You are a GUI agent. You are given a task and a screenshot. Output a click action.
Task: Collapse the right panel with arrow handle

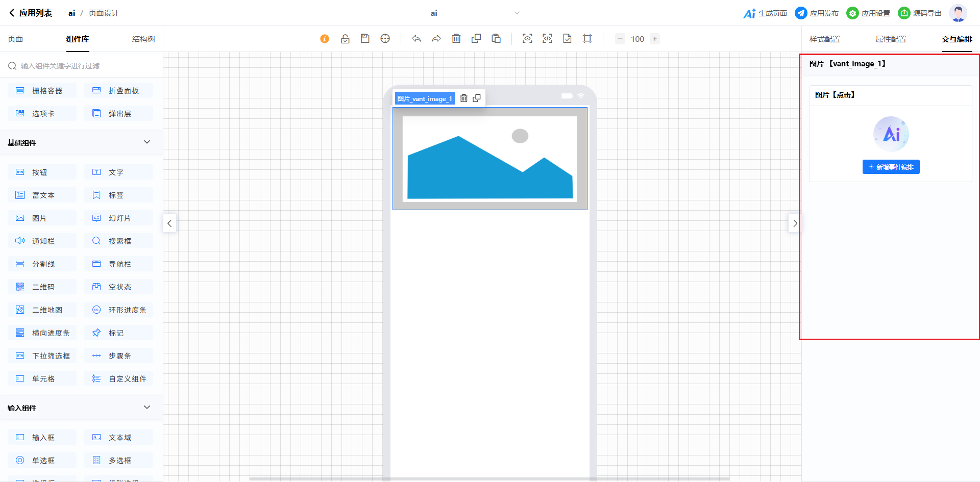point(795,223)
